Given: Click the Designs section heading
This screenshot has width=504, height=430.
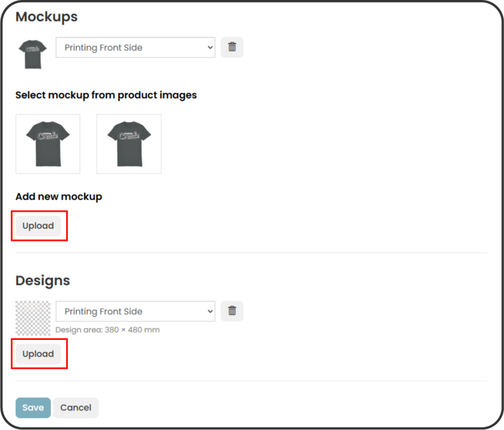Looking at the screenshot, I should coord(42,280).
